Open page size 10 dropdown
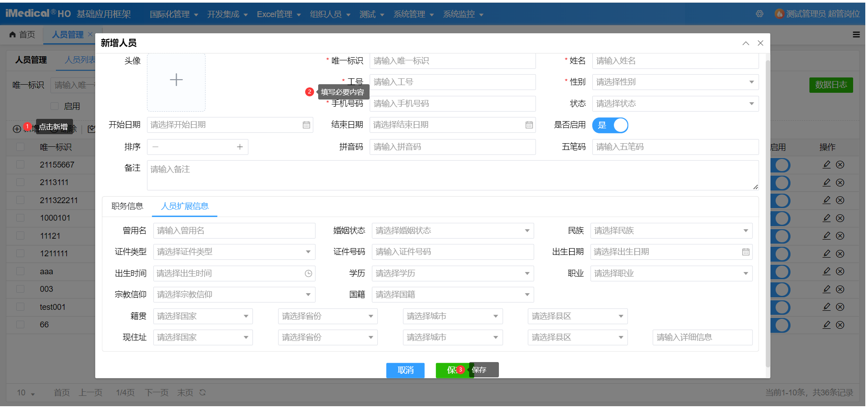Viewport: 868px width, 408px height. 26,393
